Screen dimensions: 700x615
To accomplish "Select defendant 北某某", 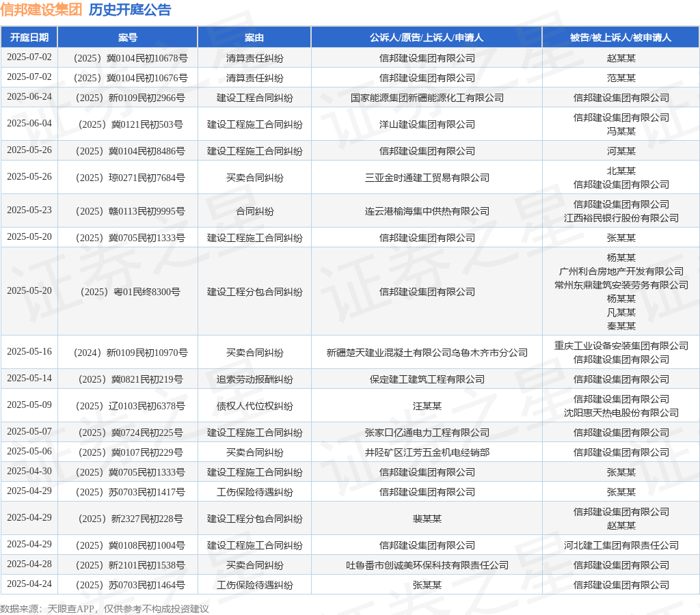I will (621, 171).
